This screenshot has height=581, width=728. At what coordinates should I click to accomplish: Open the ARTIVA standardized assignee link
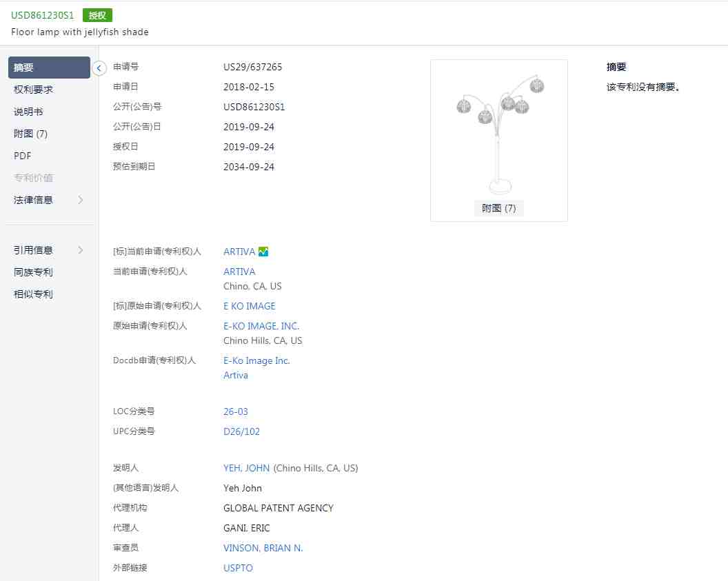(x=239, y=252)
